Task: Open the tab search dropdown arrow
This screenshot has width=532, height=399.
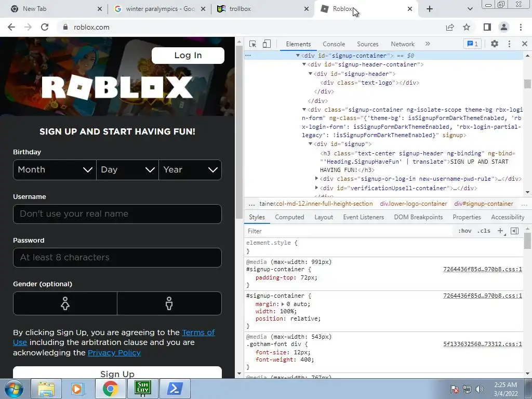Action: (470, 9)
